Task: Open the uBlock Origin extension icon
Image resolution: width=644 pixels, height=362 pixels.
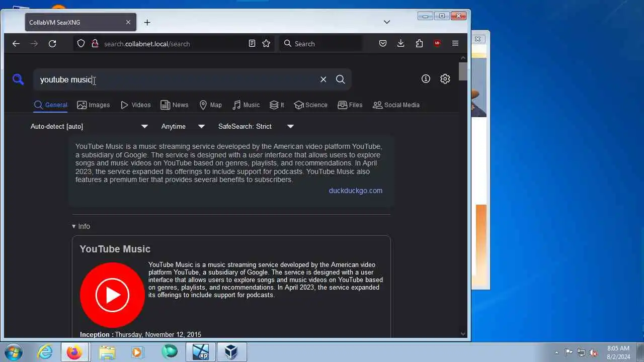Action: [437, 44]
